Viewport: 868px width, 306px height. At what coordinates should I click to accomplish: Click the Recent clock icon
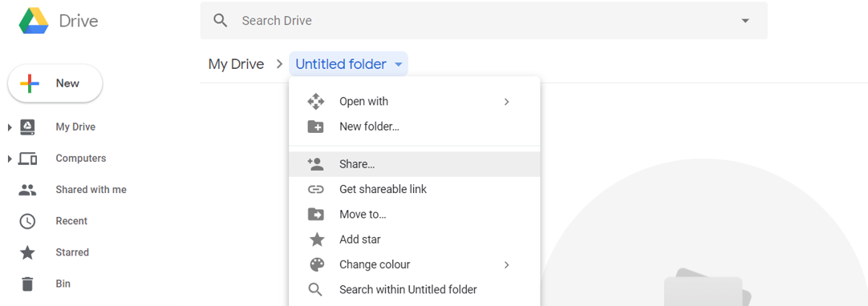[x=27, y=222]
